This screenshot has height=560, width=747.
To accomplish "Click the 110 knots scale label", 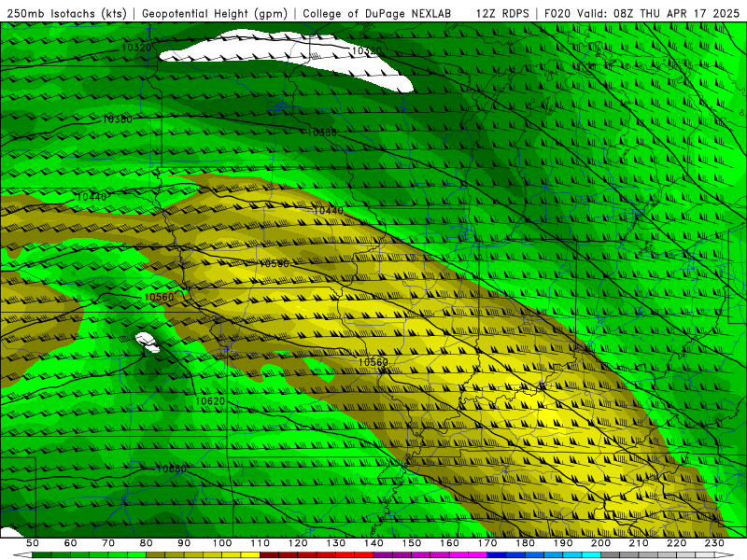I will (260, 543).
